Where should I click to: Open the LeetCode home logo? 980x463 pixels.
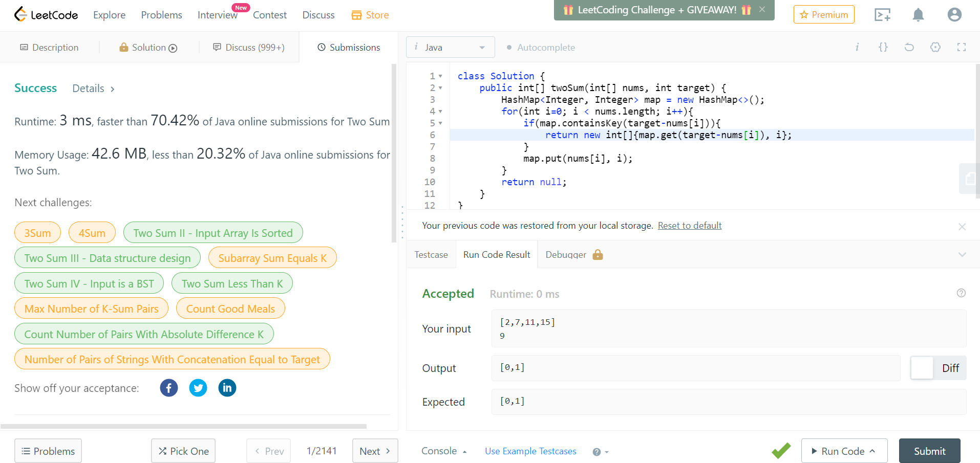tap(46, 15)
